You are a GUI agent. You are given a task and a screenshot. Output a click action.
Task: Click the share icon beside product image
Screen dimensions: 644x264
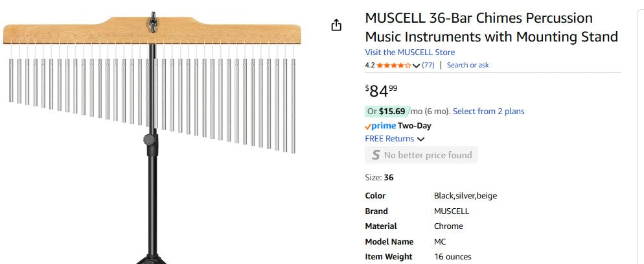coord(336,25)
